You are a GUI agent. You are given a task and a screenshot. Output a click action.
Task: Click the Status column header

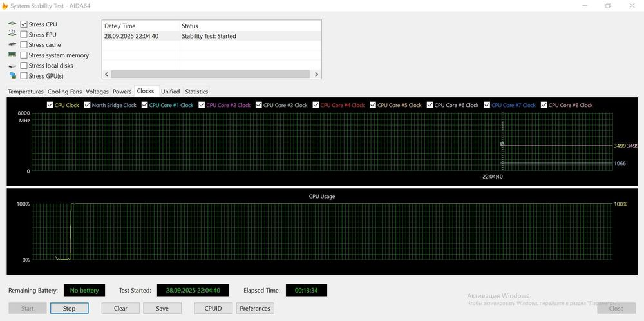[x=251, y=26]
